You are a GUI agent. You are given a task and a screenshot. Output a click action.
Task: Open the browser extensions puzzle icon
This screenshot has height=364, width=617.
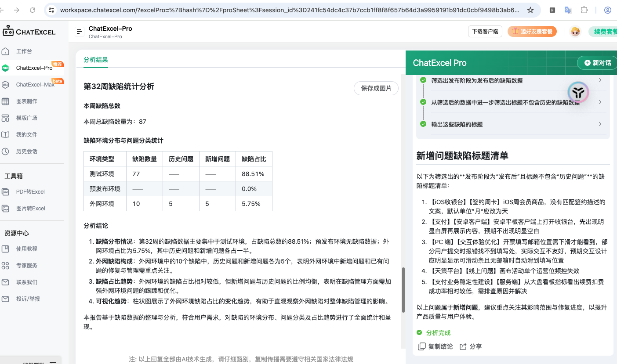coord(584,10)
